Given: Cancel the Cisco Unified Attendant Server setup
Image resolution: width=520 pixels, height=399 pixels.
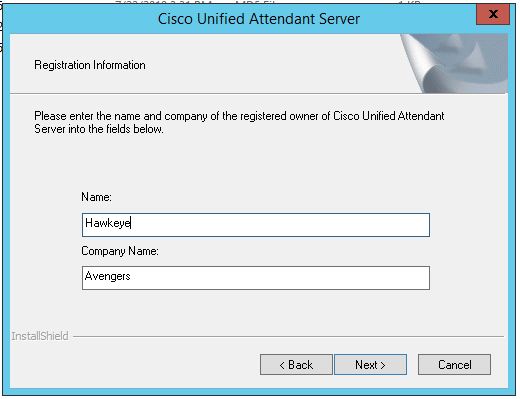Looking at the screenshot, I should 454,364.
